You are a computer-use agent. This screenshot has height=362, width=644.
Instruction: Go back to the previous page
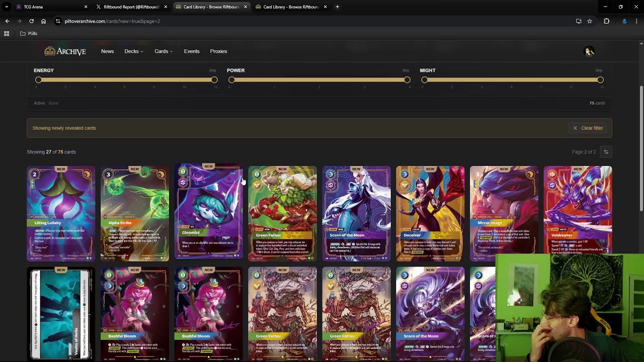7,21
